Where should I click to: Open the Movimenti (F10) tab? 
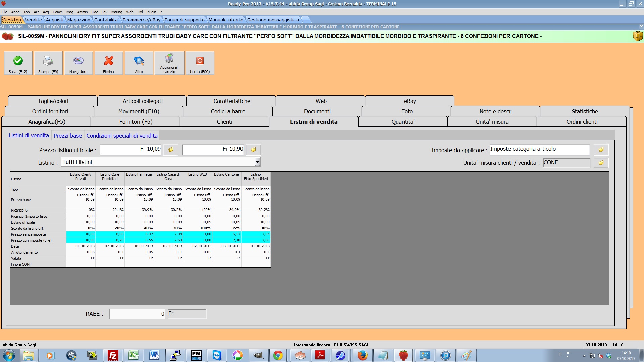pyautogui.click(x=139, y=111)
